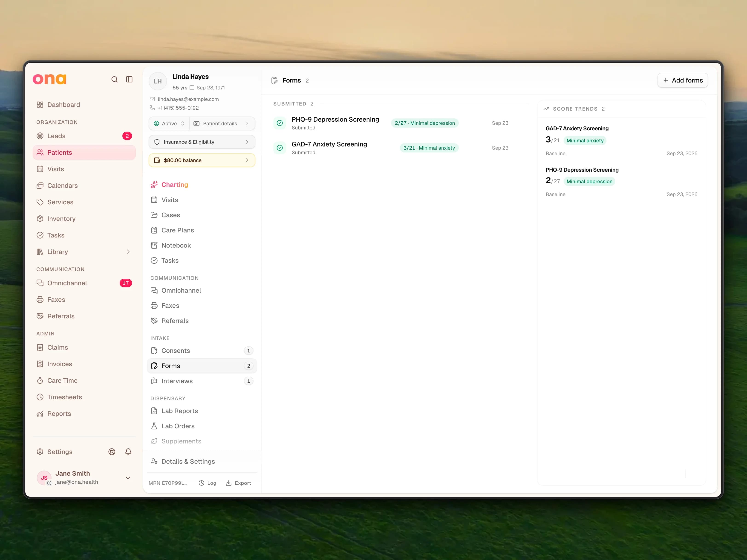This screenshot has height=560, width=747.
Task: Open Inventory in the sidebar
Action: point(84,219)
